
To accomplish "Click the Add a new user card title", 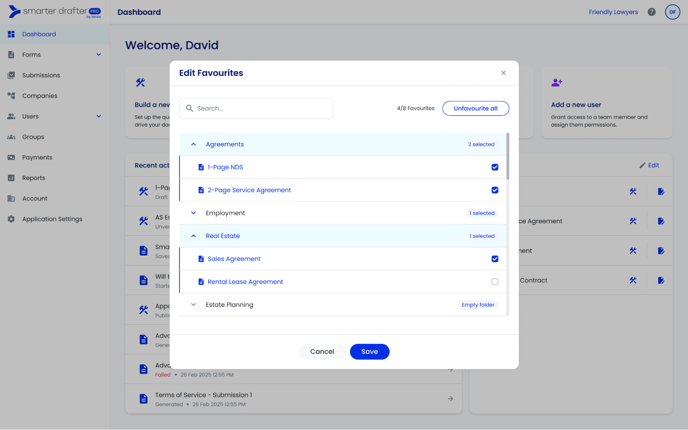I will (x=576, y=105).
